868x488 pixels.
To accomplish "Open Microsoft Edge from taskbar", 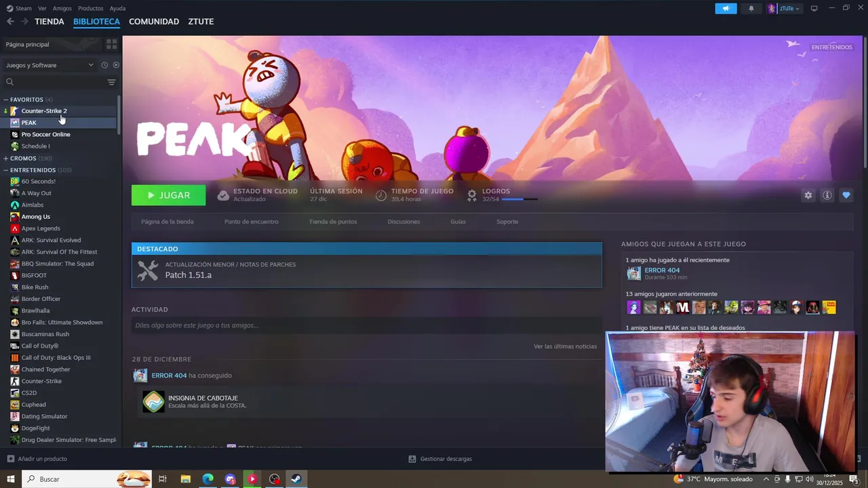I will [x=208, y=479].
